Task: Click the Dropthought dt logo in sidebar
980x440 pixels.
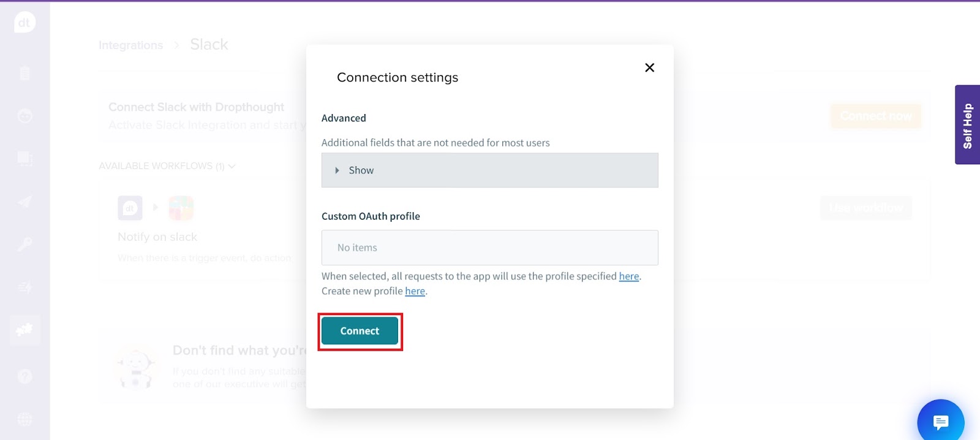Action: (x=24, y=23)
